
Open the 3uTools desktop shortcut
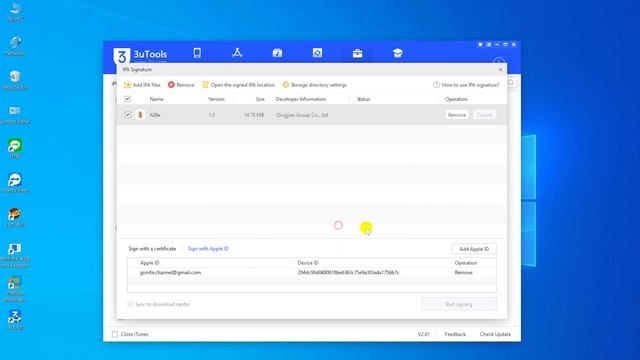click(x=15, y=320)
